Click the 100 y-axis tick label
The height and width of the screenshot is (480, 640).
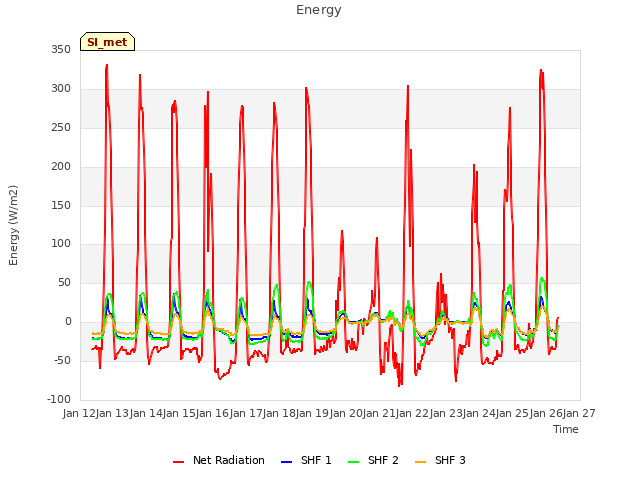[61, 244]
